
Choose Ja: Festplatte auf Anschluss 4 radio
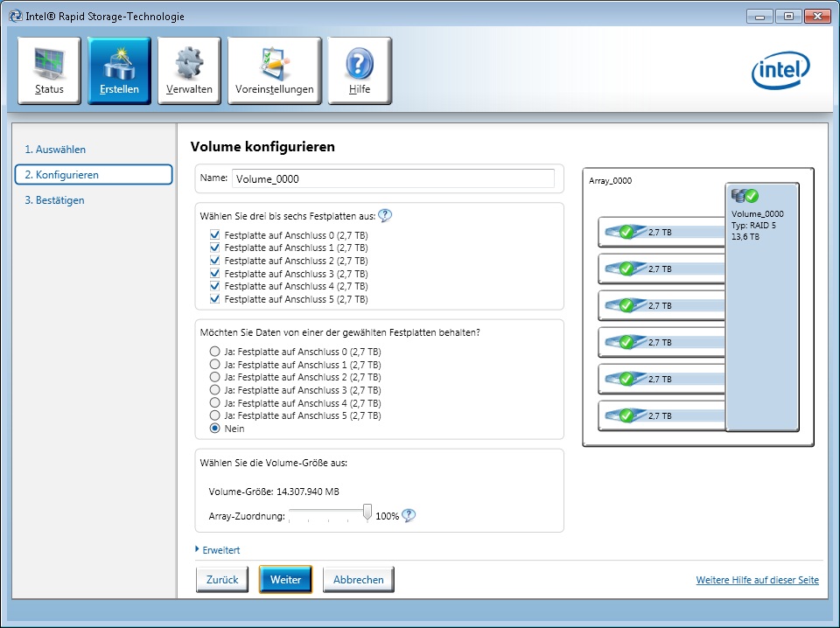[x=215, y=402]
